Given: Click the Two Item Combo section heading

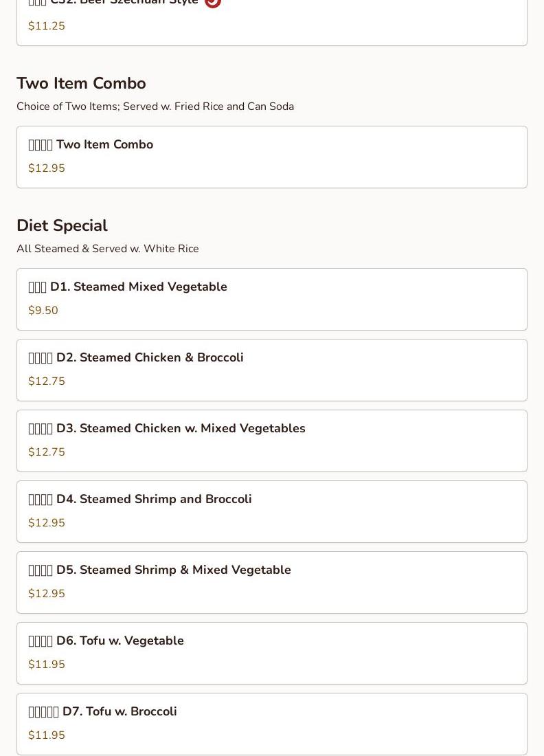Looking at the screenshot, I should [81, 83].
